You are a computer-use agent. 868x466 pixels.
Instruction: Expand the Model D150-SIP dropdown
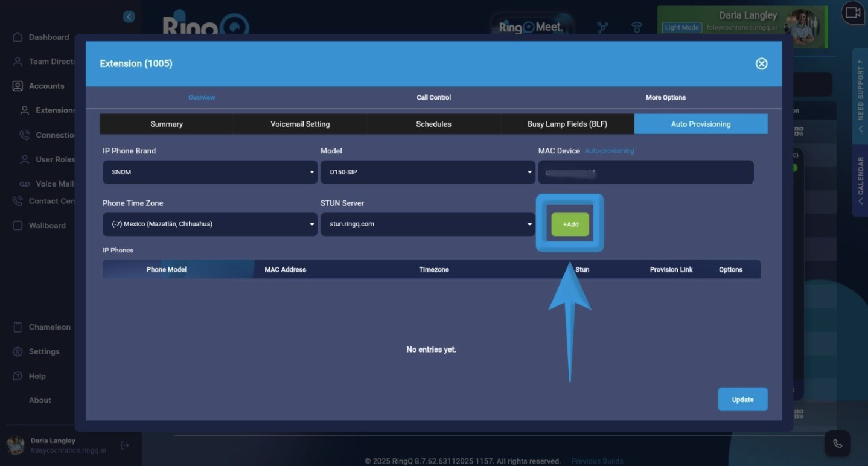pos(427,172)
